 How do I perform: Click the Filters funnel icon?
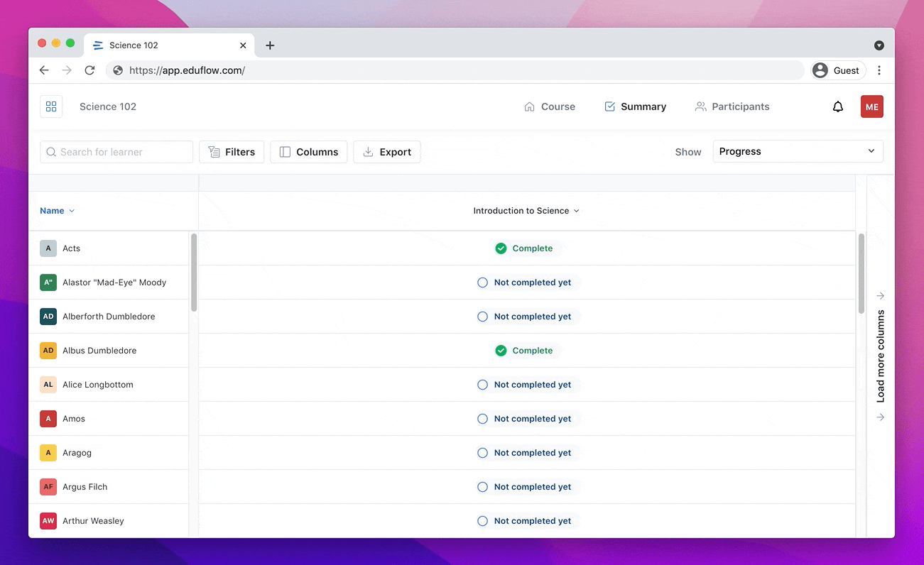(x=214, y=151)
